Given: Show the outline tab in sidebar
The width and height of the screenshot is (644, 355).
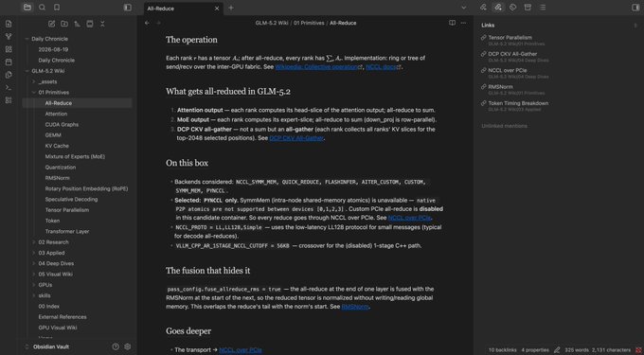Looking at the screenshot, I should (543, 8).
